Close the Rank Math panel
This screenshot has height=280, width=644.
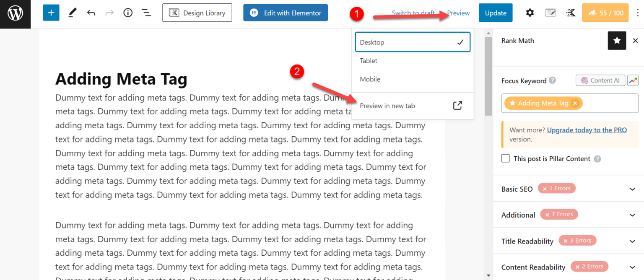(635, 41)
